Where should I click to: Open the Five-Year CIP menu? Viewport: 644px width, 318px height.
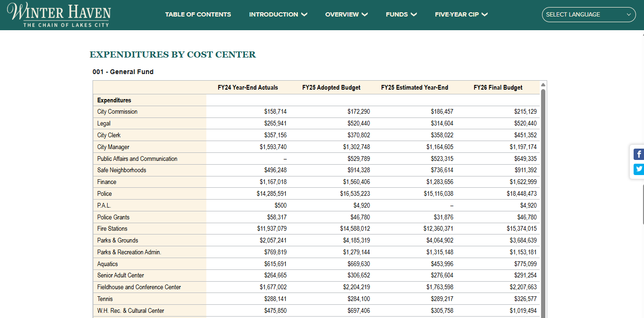pos(461,15)
